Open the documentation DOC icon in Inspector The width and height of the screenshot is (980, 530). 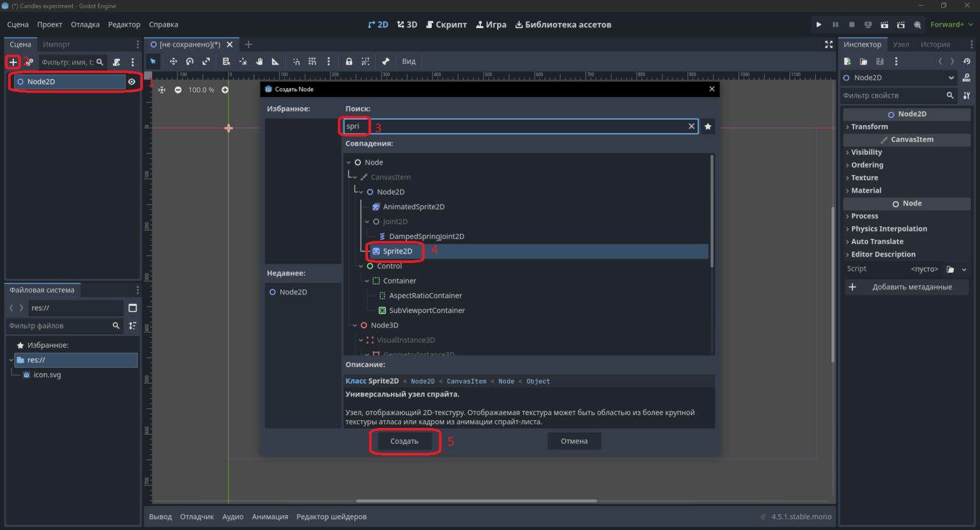pyautogui.click(x=967, y=77)
